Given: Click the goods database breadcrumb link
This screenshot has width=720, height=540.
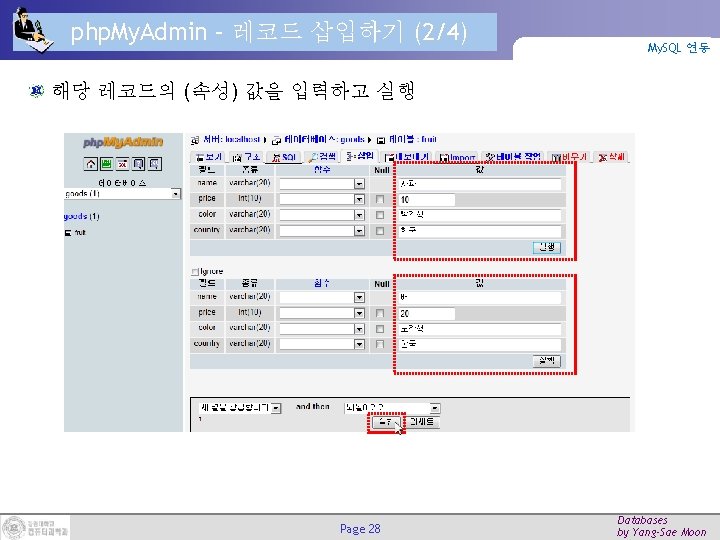Looking at the screenshot, I should click(324, 139).
